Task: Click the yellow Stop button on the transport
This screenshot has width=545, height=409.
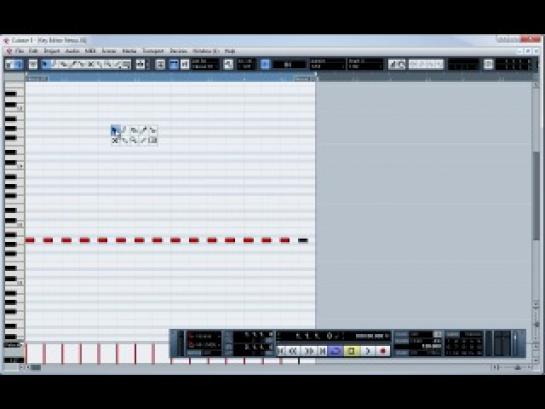Action: (351, 351)
